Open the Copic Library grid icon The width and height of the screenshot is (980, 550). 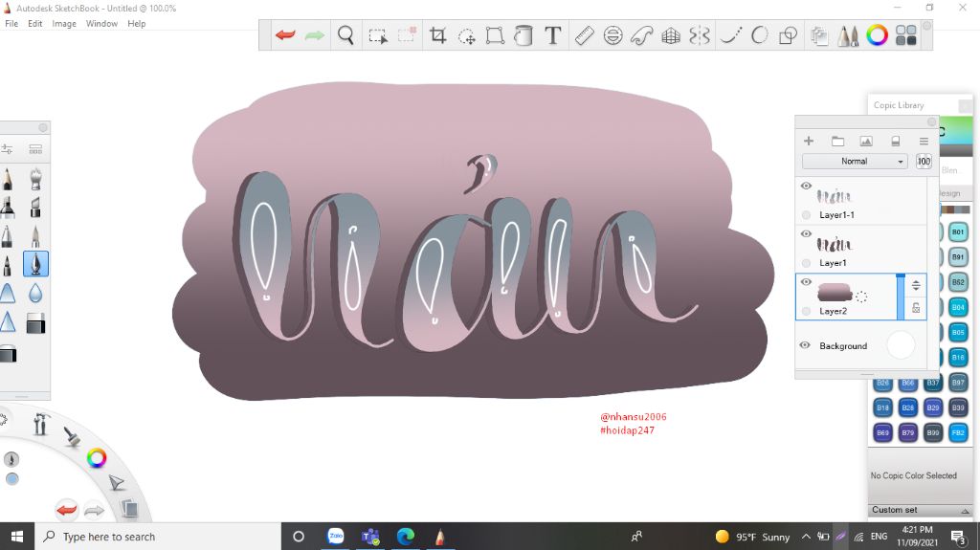pyautogui.click(x=905, y=35)
